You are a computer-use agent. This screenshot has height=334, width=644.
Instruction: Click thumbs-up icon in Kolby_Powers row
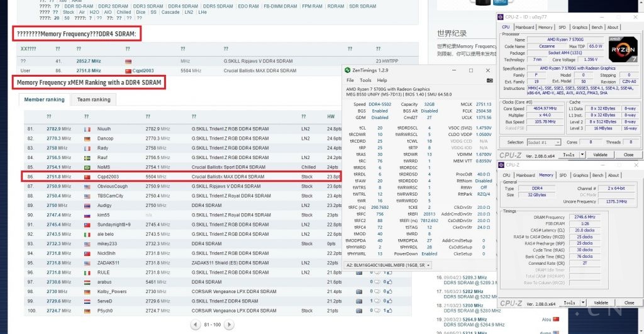point(390,292)
